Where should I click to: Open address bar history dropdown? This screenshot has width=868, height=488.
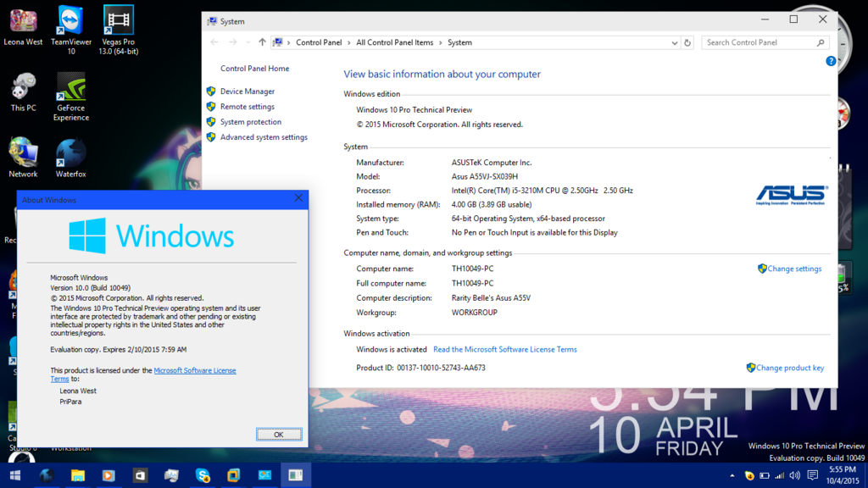click(674, 42)
